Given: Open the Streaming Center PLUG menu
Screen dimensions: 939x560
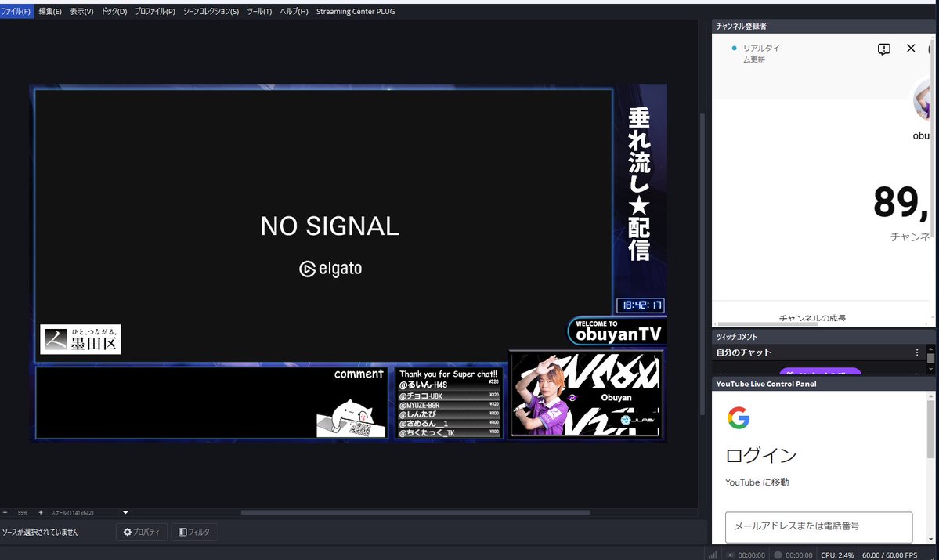Looking at the screenshot, I should point(355,11).
